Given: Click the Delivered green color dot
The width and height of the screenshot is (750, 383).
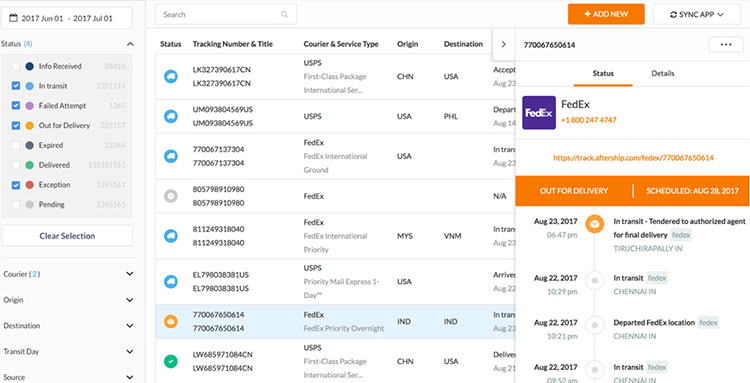Looking at the screenshot, I should (x=30, y=165).
